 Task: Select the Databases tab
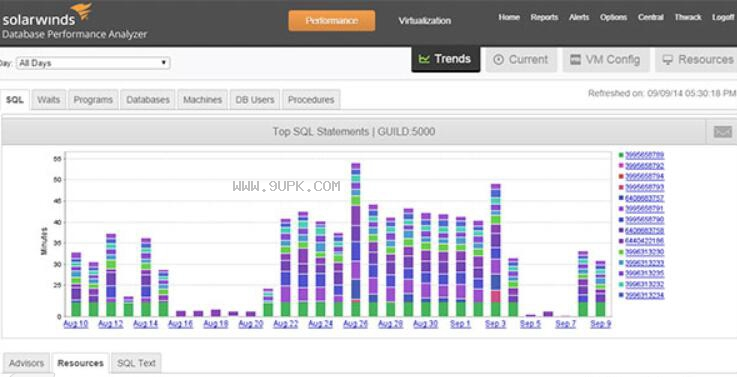click(148, 100)
